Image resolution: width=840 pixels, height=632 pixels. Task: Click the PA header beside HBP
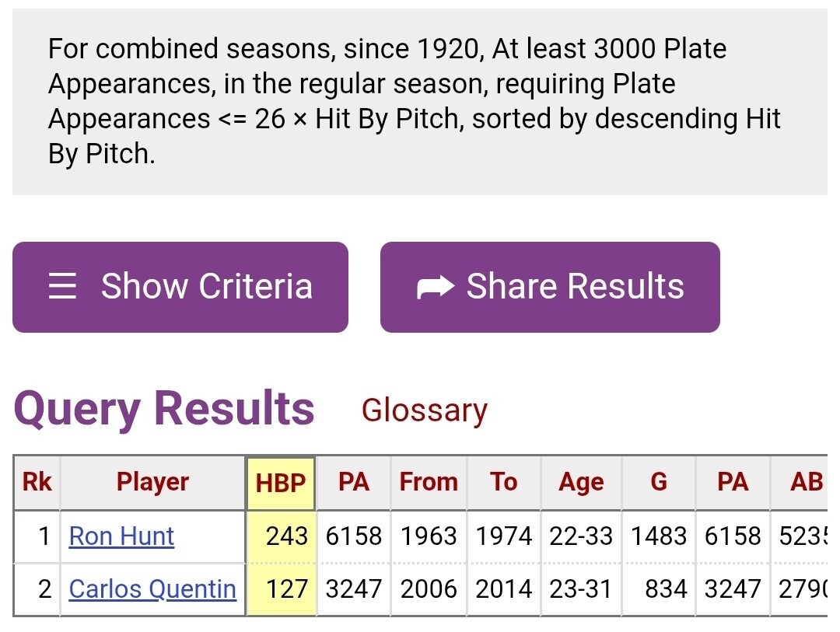354,483
